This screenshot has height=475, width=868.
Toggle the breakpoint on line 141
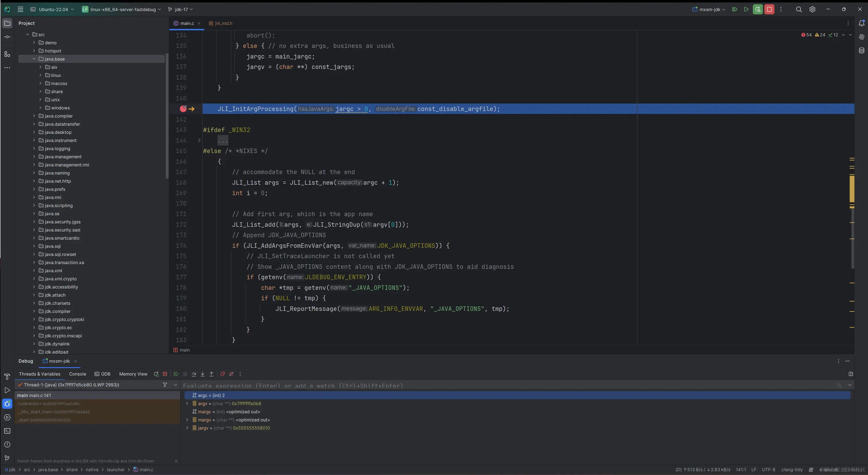(x=183, y=109)
